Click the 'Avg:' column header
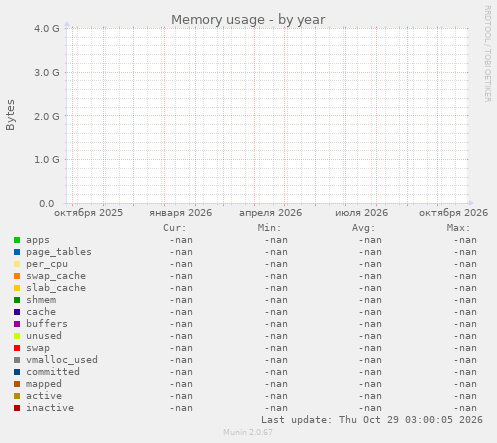The width and height of the screenshot is (497, 443). [x=364, y=228]
